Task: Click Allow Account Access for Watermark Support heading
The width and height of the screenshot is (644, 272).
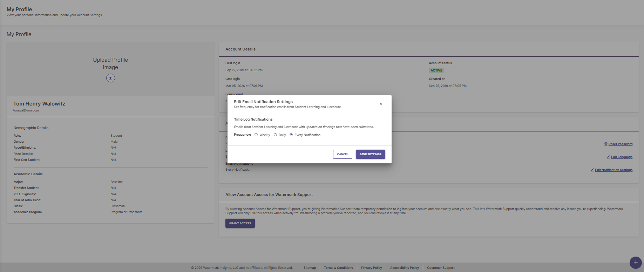Action: 269,195
